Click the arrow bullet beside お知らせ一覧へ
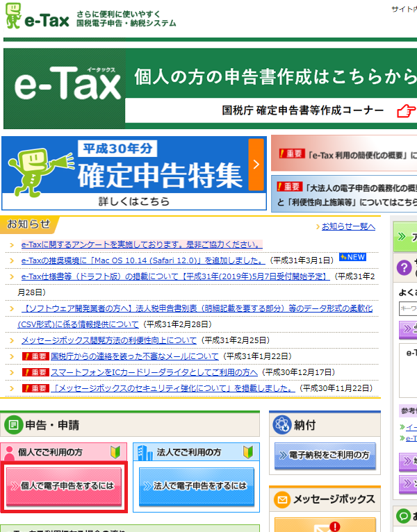417x532 pixels. point(318,226)
